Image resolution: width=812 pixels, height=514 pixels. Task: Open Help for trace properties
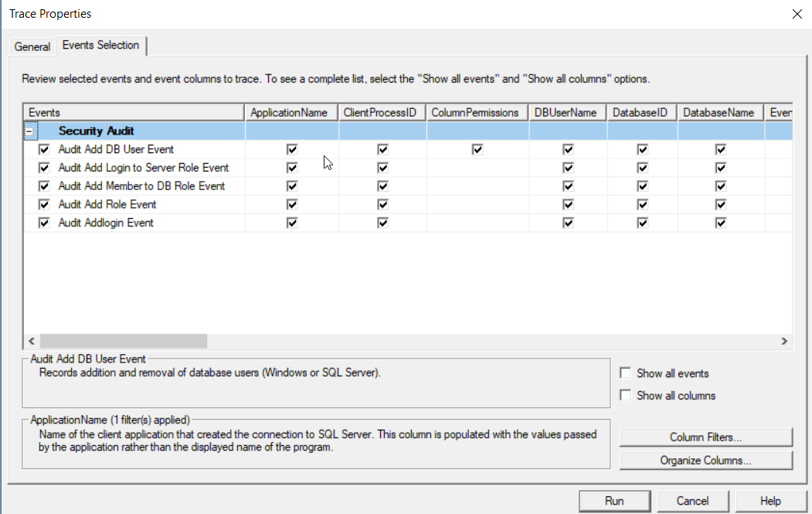770,501
